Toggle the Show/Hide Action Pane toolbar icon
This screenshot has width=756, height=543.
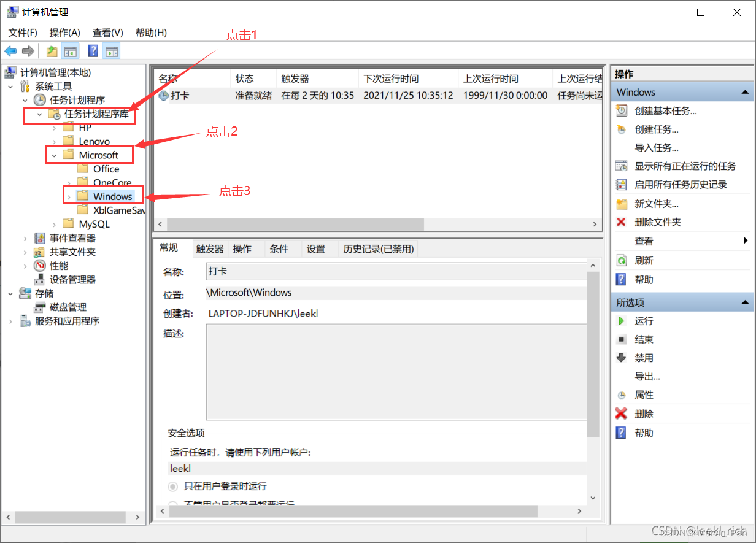pos(112,51)
